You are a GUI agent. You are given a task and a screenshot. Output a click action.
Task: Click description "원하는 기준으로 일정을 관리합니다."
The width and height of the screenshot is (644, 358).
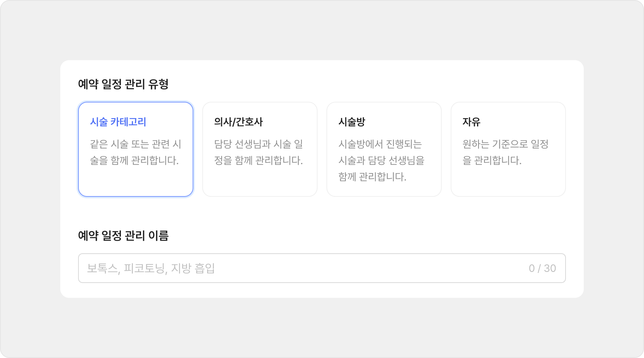[x=505, y=152]
